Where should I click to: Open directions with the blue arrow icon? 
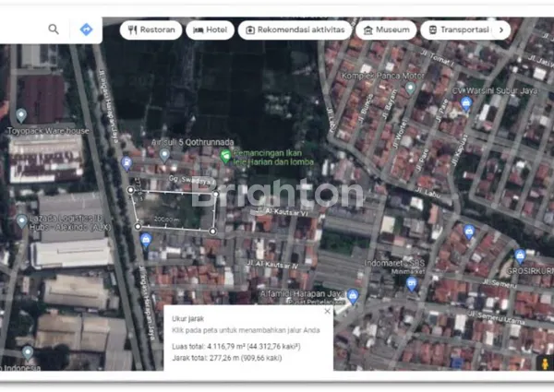click(x=86, y=30)
